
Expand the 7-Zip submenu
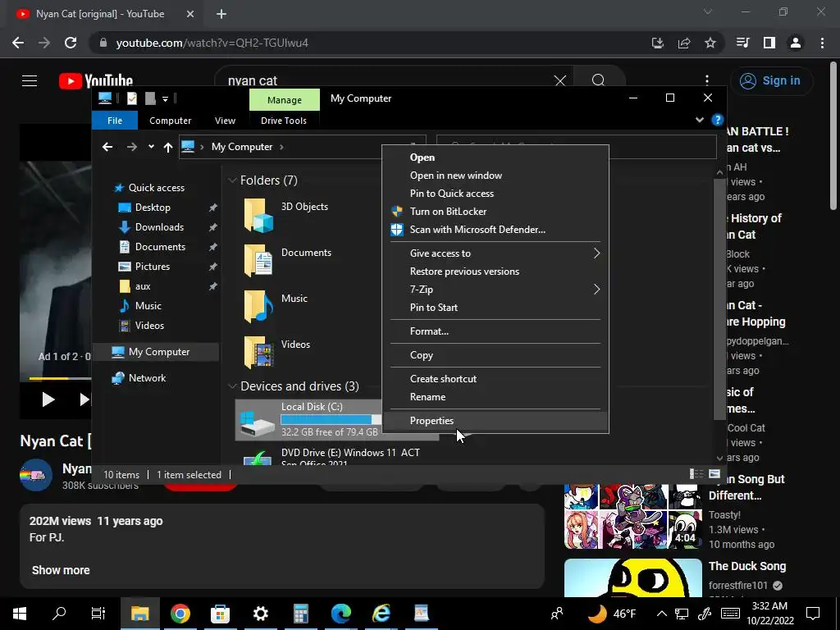596,290
